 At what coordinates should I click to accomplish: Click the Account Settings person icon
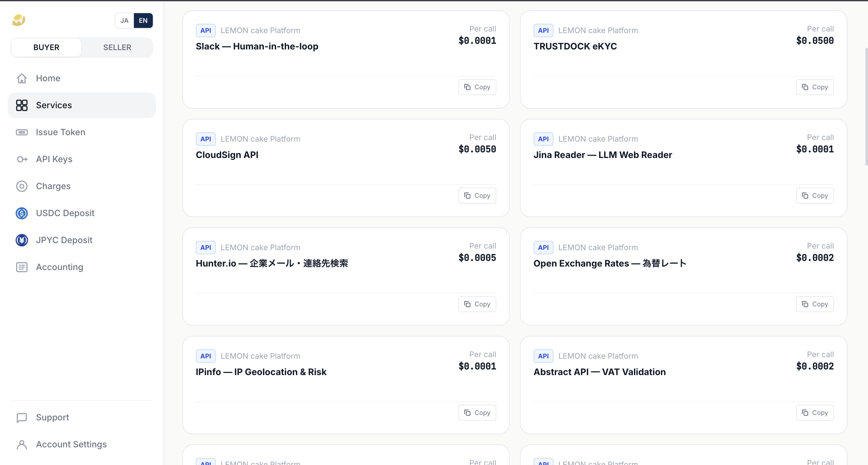pos(22,444)
